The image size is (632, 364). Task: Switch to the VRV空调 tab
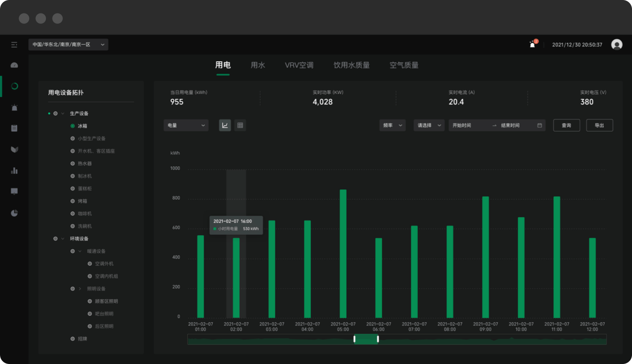click(x=299, y=65)
